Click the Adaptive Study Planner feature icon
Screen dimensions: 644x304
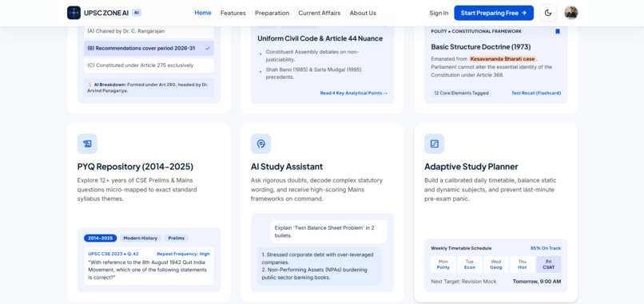[434, 144]
